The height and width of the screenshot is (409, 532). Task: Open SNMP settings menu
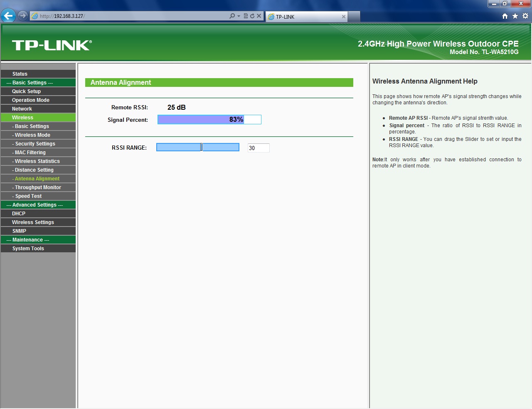[38, 231]
